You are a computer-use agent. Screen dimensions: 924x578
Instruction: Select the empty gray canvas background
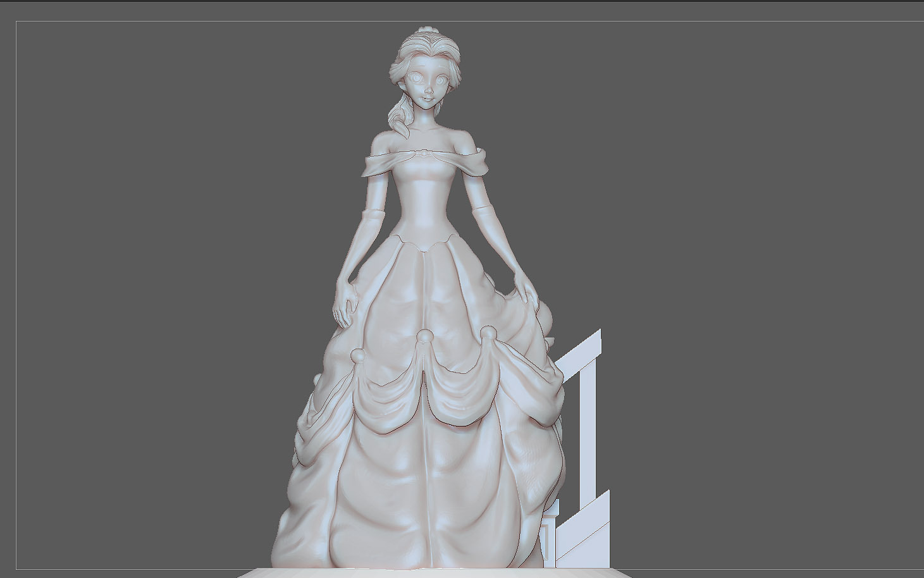pos(158,253)
